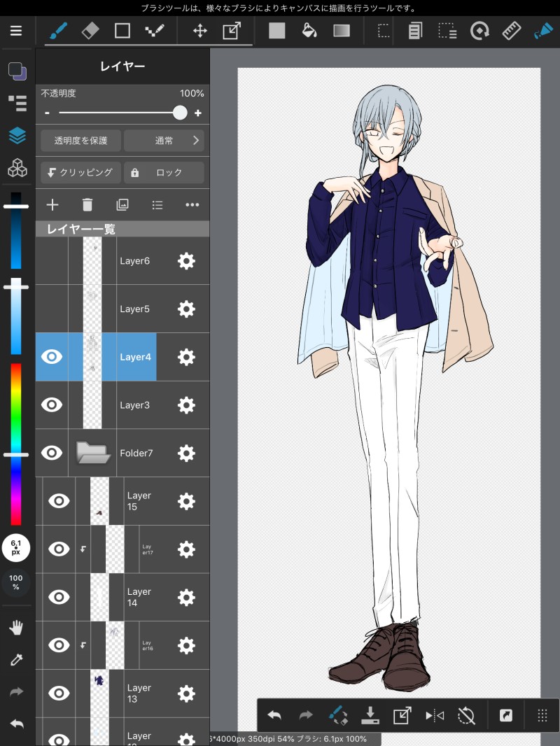Select the Eyedropper tool
The width and height of the screenshot is (560, 746).
coord(17,660)
